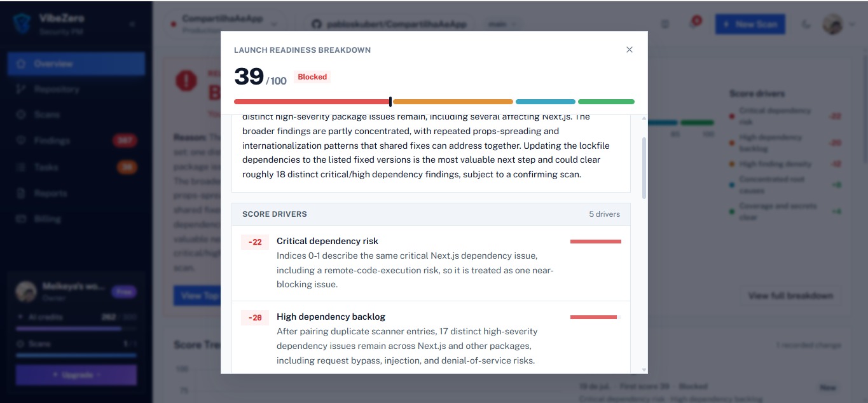Expand the CompartilhaAsApp project dropdown

[x=224, y=24]
